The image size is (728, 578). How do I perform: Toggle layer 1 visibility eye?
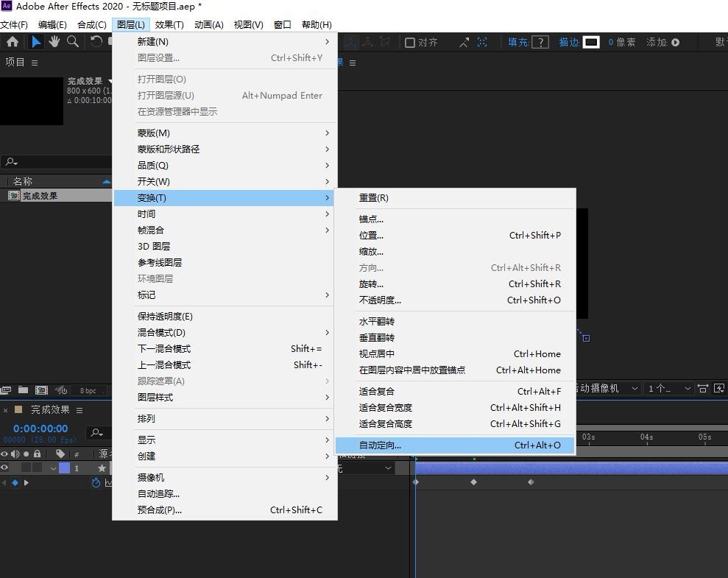click(4, 468)
